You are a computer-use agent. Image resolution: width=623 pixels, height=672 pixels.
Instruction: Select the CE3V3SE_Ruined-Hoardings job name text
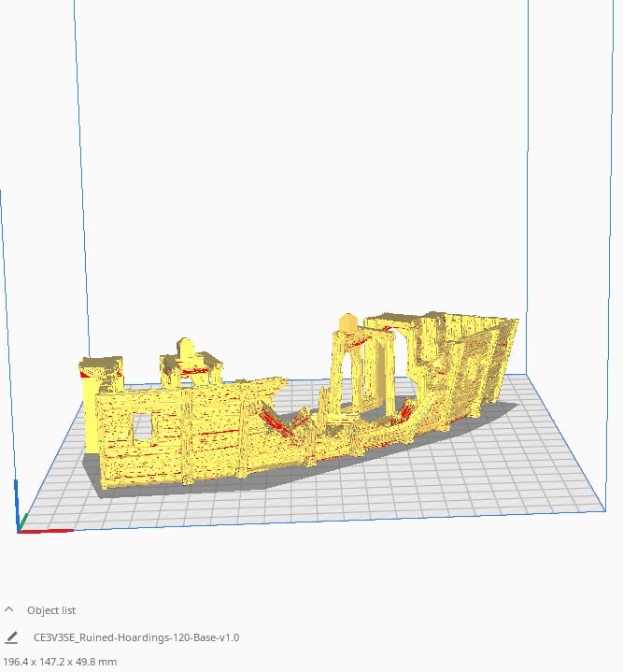[136, 637]
